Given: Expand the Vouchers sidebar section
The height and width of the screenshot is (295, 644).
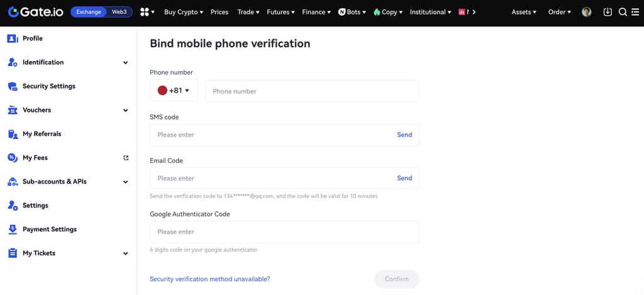Looking at the screenshot, I should (x=125, y=110).
